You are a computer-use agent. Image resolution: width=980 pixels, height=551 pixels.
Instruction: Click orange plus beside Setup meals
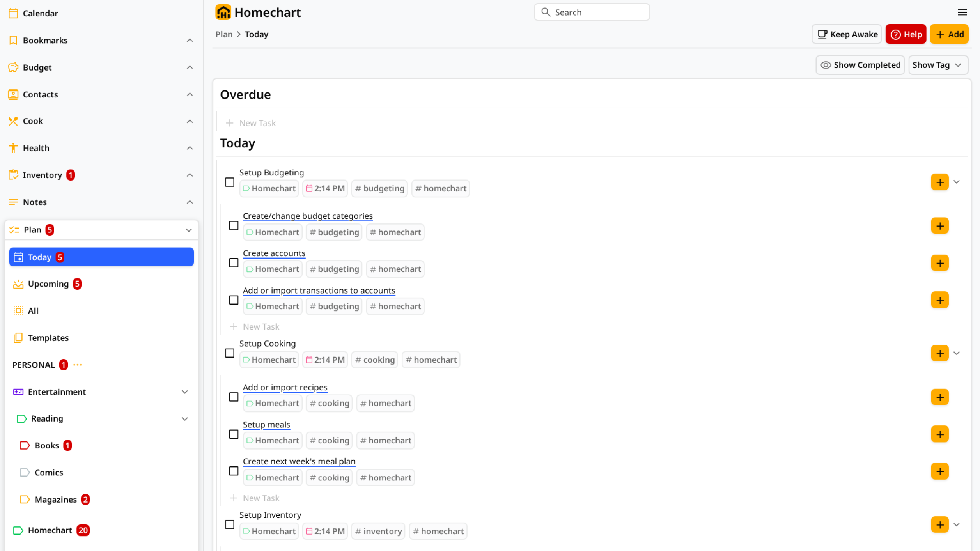click(940, 435)
